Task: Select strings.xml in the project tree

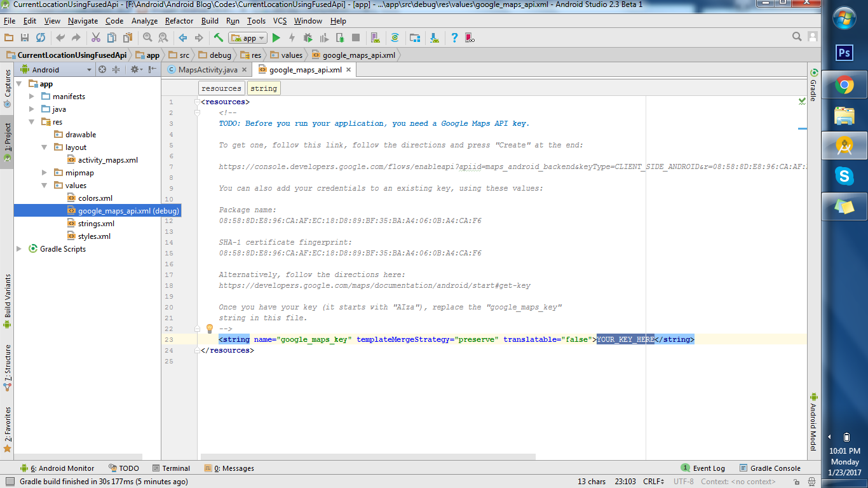Action: tap(96, 224)
